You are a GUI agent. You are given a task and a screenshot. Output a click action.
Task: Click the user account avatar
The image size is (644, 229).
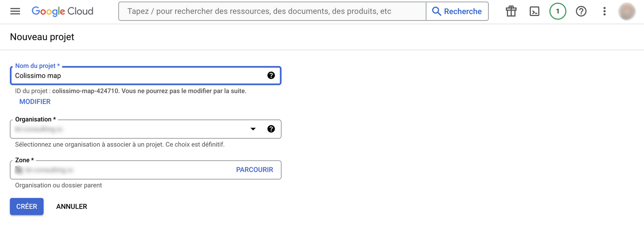pos(627,11)
